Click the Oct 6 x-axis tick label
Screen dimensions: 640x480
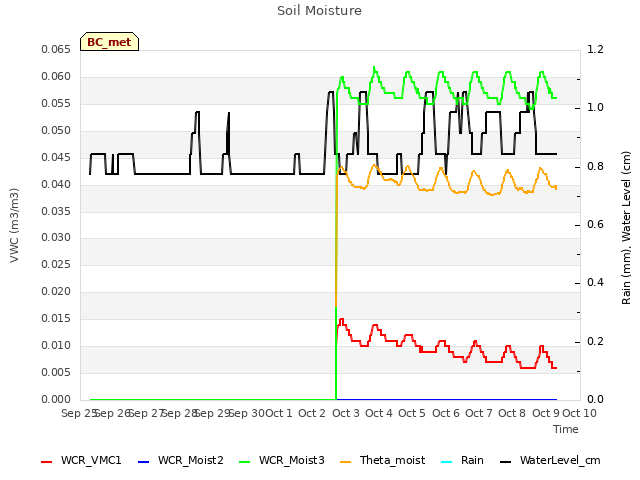pos(446,413)
